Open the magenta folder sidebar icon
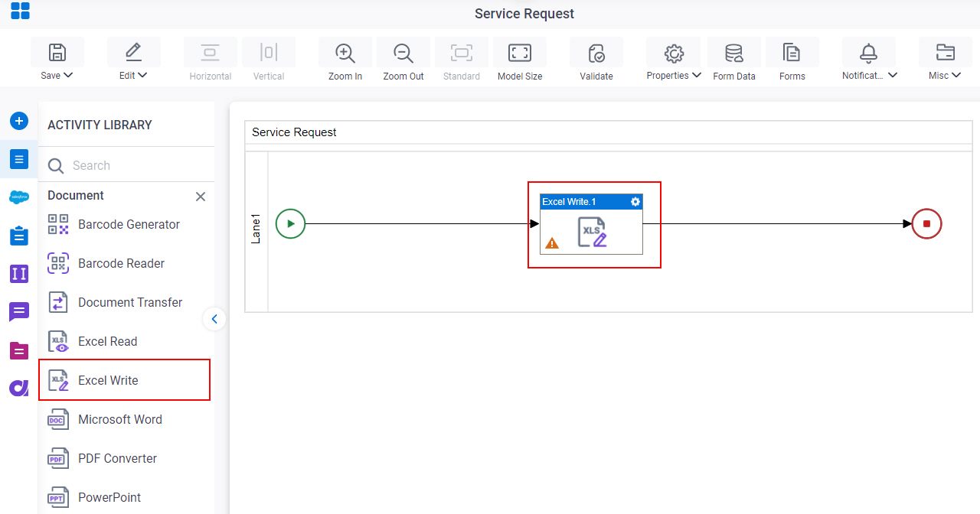Screen dimensions: 980x514 (x=19, y=350)
